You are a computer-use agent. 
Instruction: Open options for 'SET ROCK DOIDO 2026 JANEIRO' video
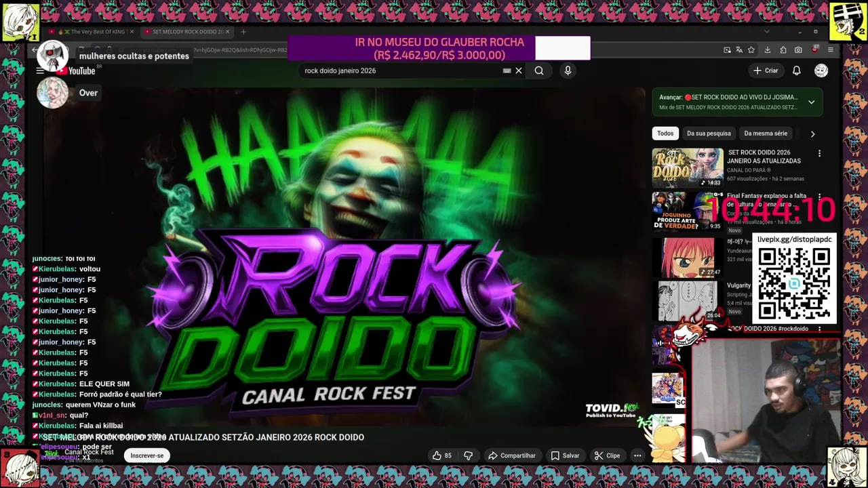point(819,154)
